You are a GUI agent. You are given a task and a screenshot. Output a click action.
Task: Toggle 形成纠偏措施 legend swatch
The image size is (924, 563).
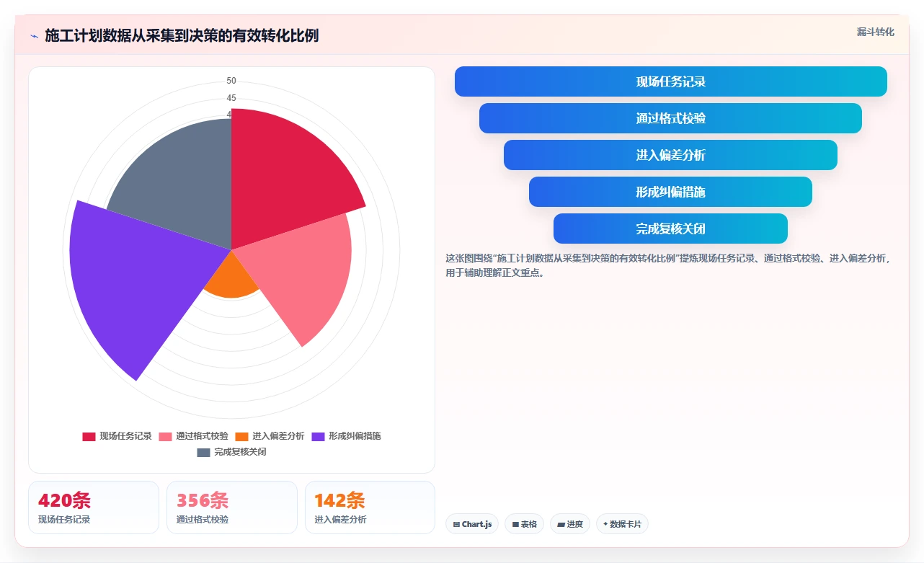(318, 436)
